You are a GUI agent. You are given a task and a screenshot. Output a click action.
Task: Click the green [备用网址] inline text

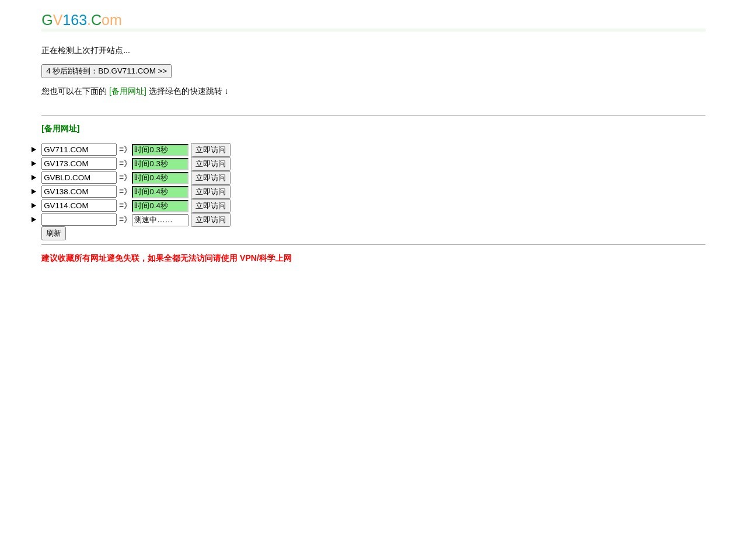(128, 92)
